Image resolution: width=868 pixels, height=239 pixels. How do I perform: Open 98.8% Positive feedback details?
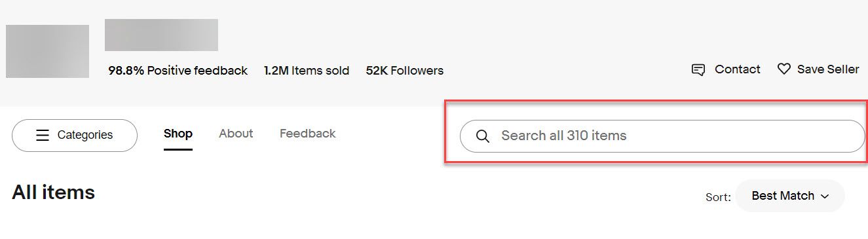point(178,71)
